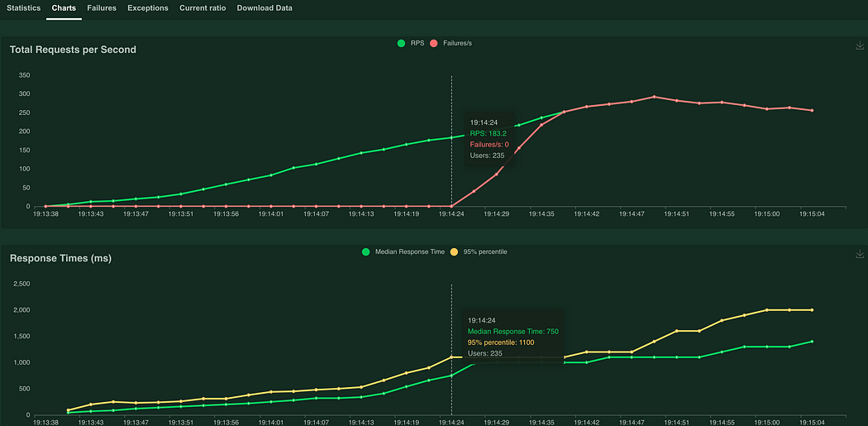Click the final 95% percentile point at 19:15:04
Screen dimensions: 868x426
coord(812,310)
